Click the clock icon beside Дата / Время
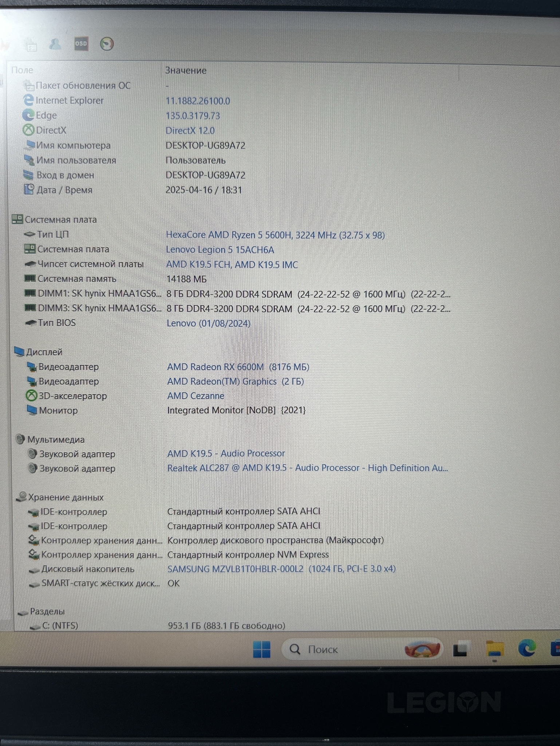This screenshot has width=560, height=746. tap(29, 189)
